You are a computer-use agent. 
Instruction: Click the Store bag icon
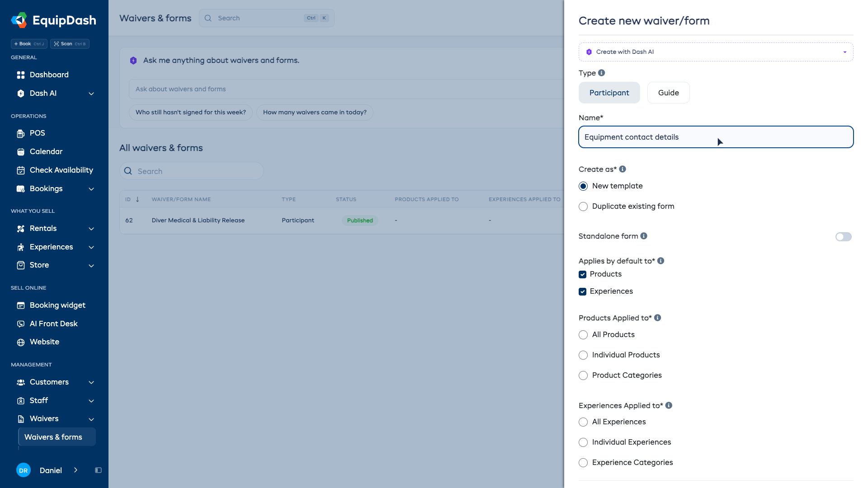click(x=21, y=265)
